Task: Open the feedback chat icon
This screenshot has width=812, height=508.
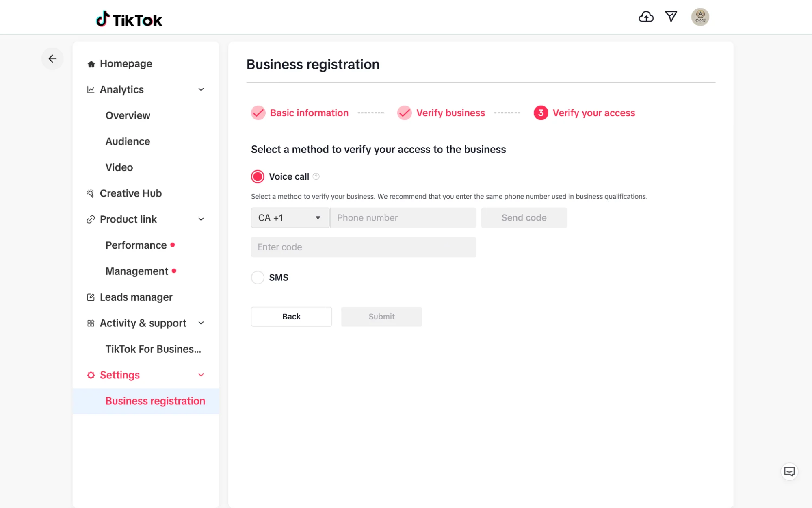Action: coord(789,471)
